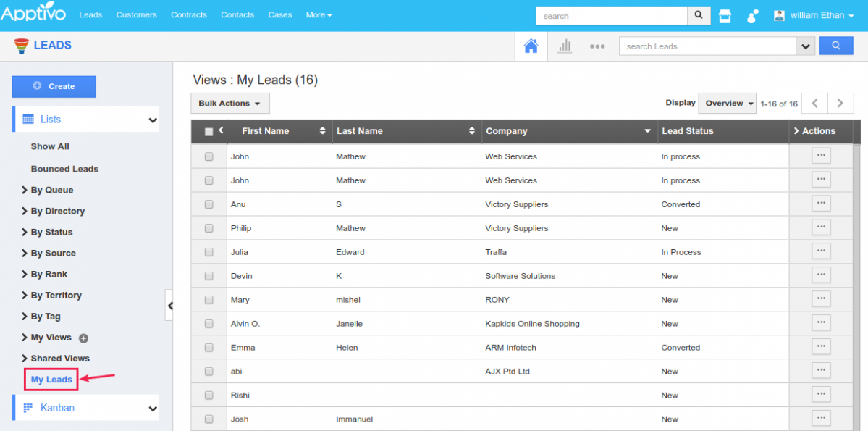Viewport: 868px width, 431px height.
Task: Click the blue Leads search button
Action: tap(836, 46)
